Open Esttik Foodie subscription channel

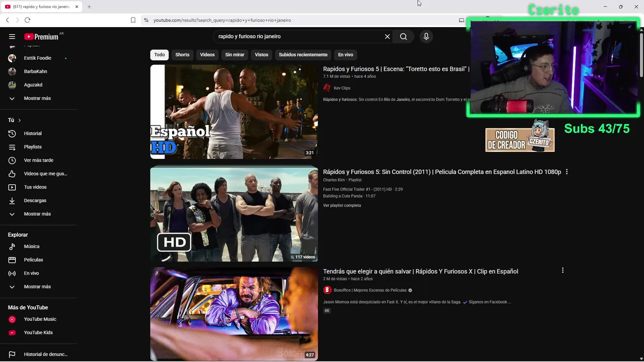click(x=38, y=58)
